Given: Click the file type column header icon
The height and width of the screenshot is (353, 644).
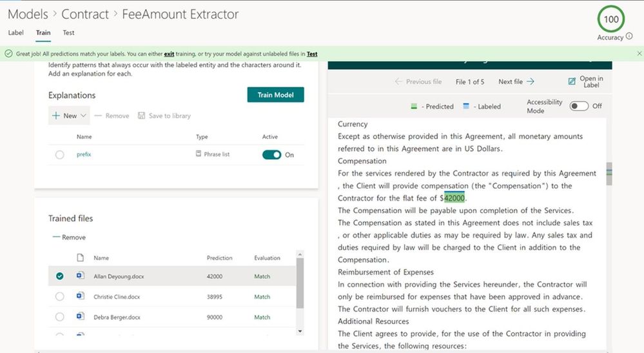Looking at the screenshot, I should [x=81, y=257].
